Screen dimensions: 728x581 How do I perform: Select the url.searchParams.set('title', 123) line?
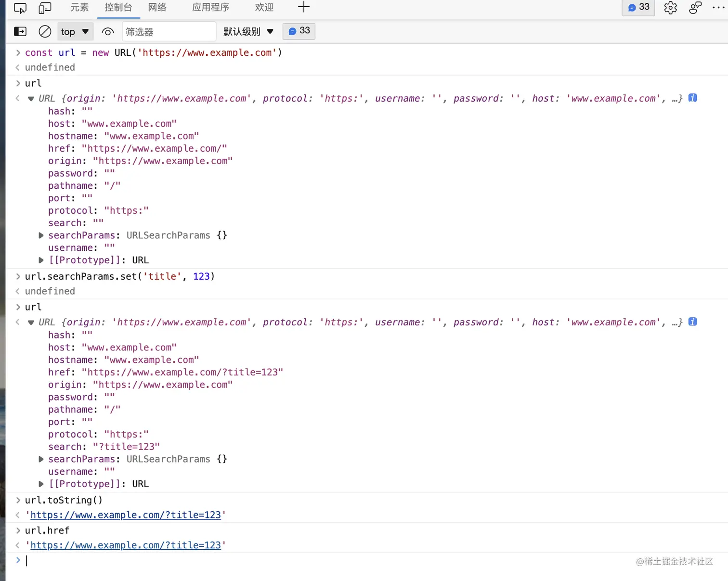pos(120,277)
